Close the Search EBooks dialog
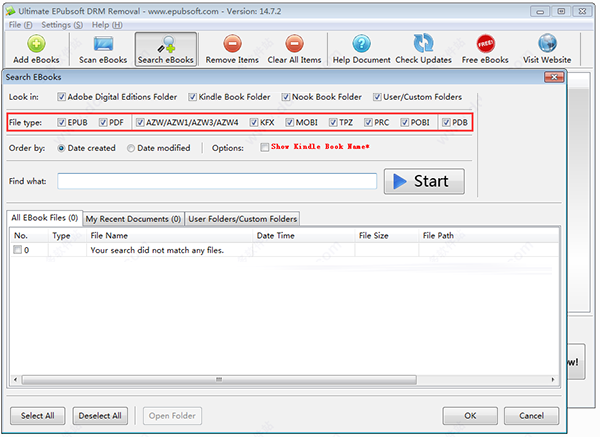The width and height of the screenshot is (600, 437). click(x=554, y=77)
